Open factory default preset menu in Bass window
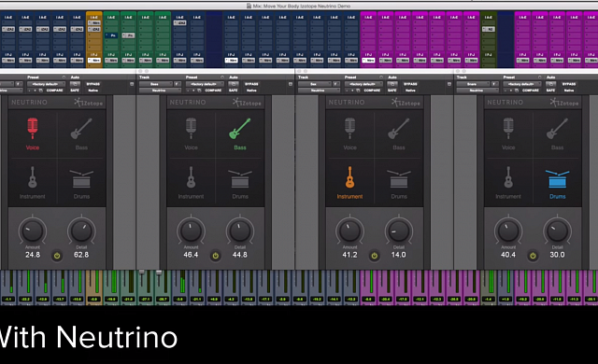This screenshot has height=364, width=598. tap(205, 84)
